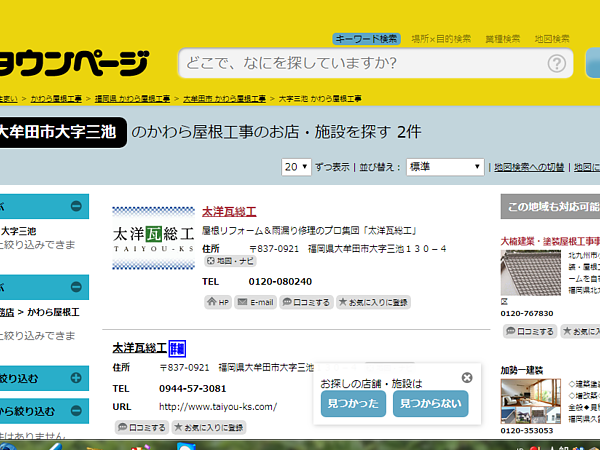The image size is (600, 450).
Task: Open 地図・ナビ for first listing
Action: pyautogui.click(x=230, y=261)
